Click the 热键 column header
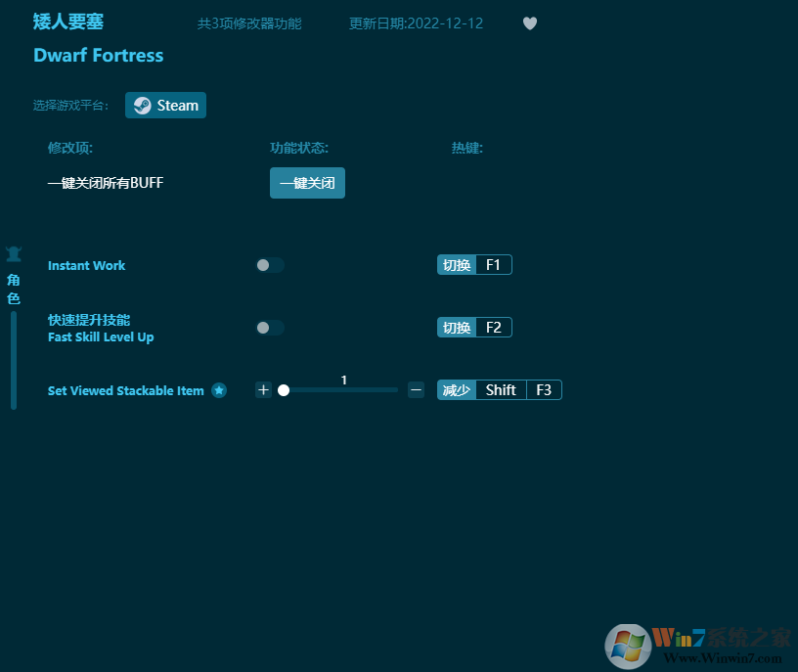The image size is (798, 672). point(467,148)
